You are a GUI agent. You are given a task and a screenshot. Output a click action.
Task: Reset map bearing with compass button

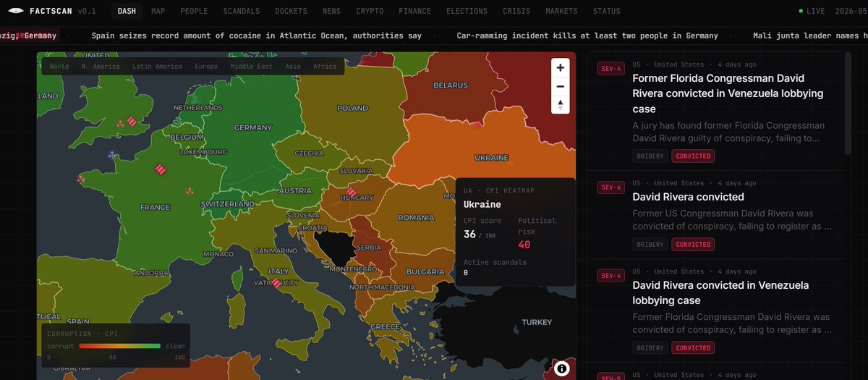point(560,105)
